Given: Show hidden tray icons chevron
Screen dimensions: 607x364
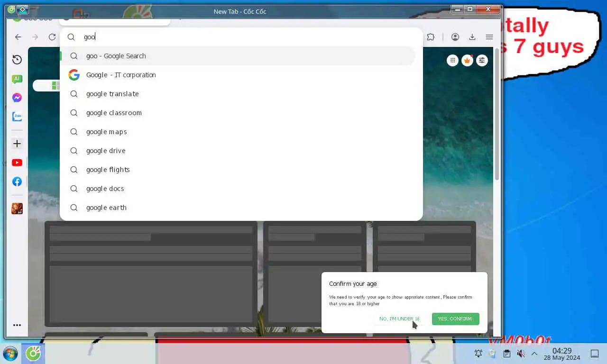Looking at the screenshot, I should click(x=534, y=354).
